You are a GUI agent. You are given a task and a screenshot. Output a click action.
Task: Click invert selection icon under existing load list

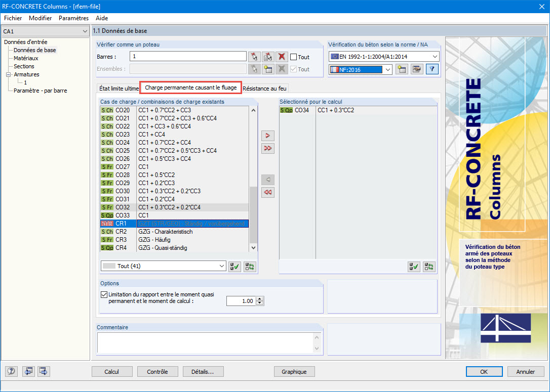[250, 267]
